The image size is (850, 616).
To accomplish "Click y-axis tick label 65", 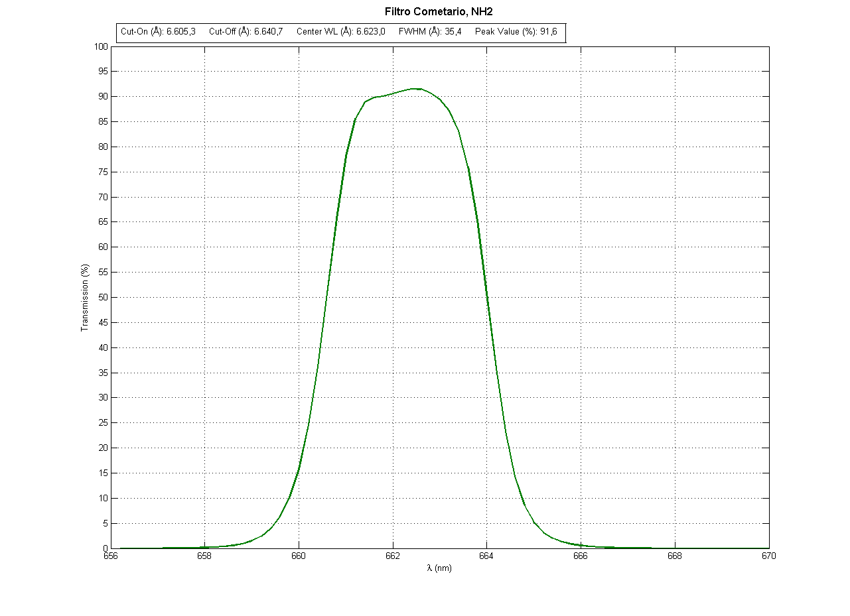I will tap(103, 222).
